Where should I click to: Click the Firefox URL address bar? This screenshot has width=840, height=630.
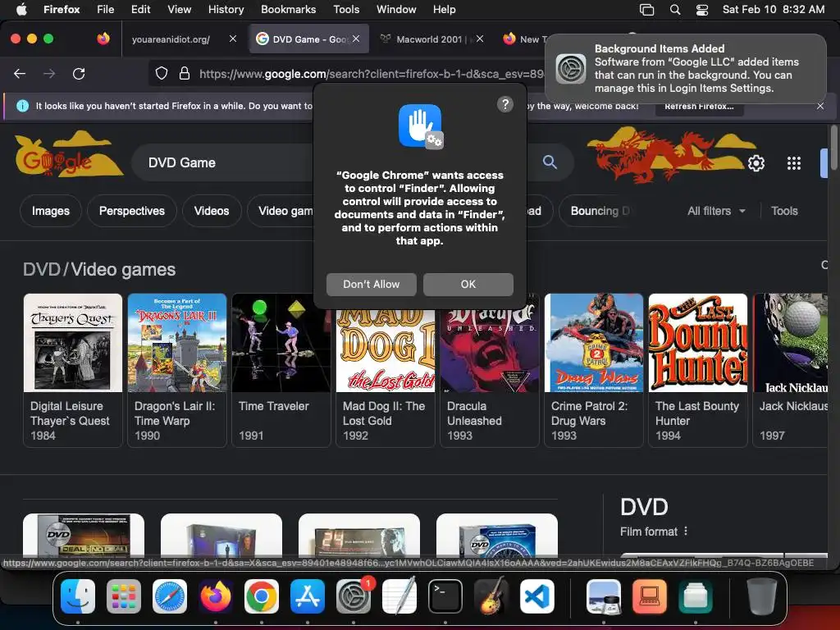(x=370, y=73)
